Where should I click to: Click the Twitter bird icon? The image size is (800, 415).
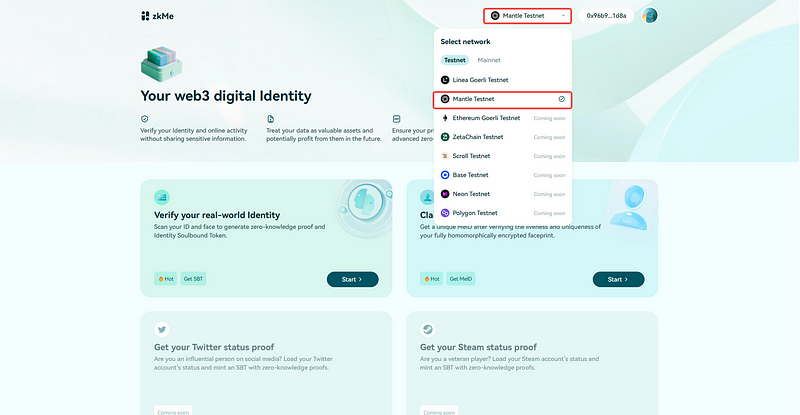coord(162,330)
